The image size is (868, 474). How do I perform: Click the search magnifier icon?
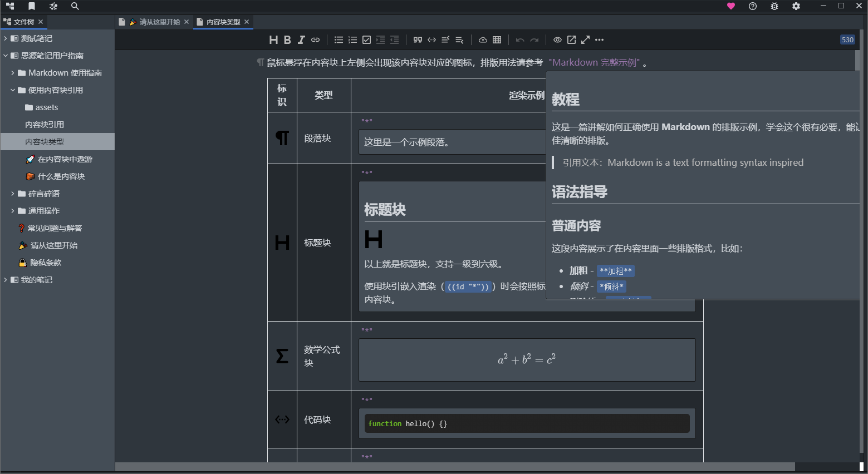pyautogui.click(x=75, y=6)
